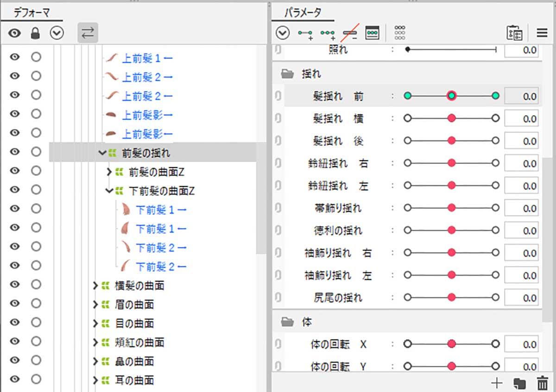Screen dimensions: 556x392
Task: Expand the 目の曲面 deformer
Action: (95, 324)
